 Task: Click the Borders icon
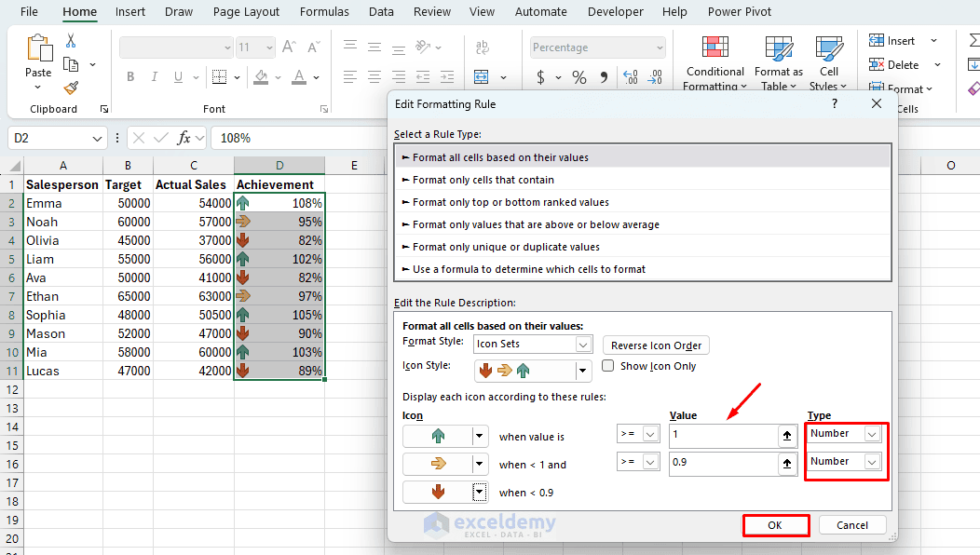(219, 77)
